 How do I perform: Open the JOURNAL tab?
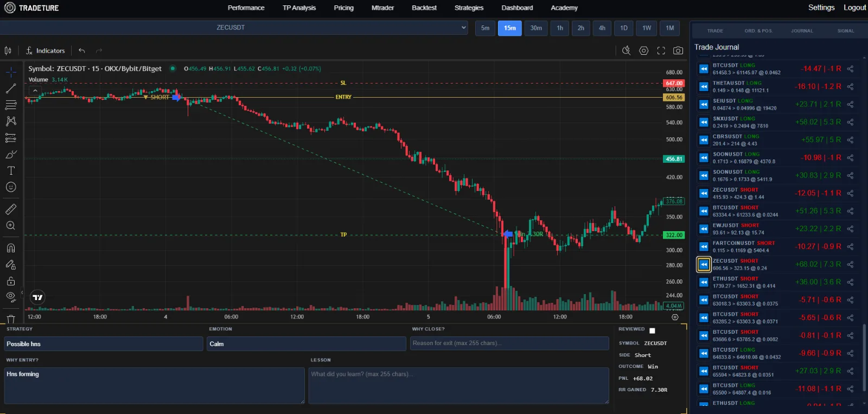tap(802, 31)
